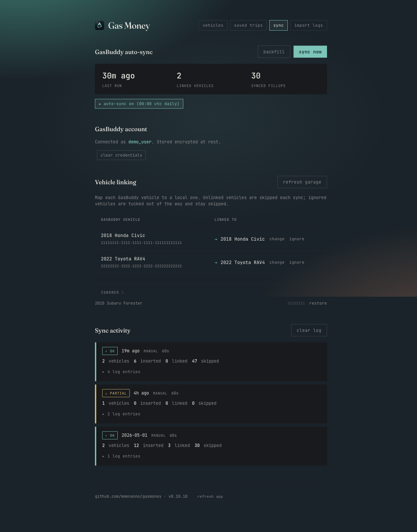The image size is (417, 532).
Task: Click the Gas Money logo icon
Action: point(100,25)
